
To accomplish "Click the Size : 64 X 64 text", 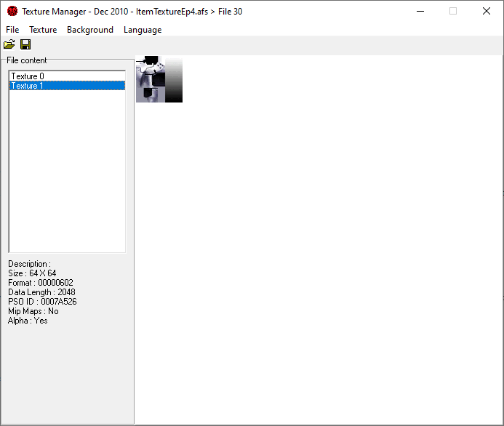I will coord(32,273).
